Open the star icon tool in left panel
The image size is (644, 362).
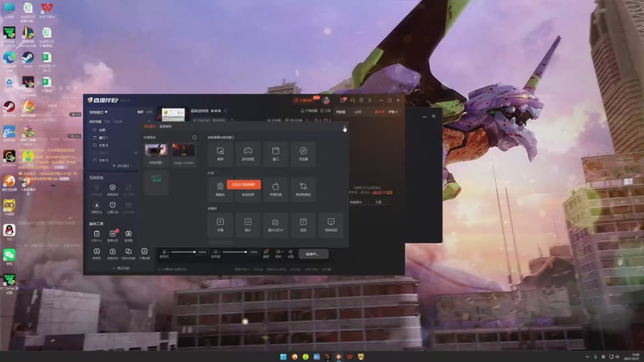click(97, 207)
